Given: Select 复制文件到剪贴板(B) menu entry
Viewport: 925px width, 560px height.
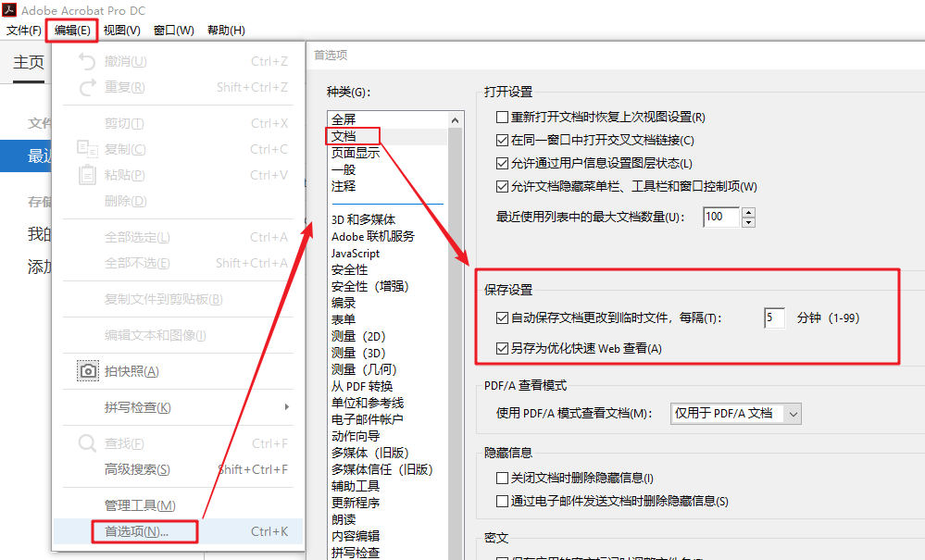Looking at the screenshot, I should (x=178, y=300).
